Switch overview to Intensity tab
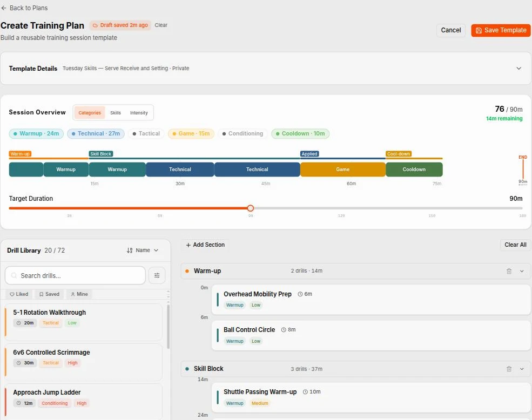532x420 pixels. click(139, 113)
